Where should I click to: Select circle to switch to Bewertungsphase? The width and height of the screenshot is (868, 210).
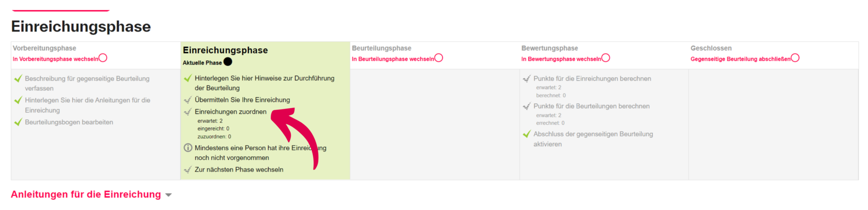[606, 58]
